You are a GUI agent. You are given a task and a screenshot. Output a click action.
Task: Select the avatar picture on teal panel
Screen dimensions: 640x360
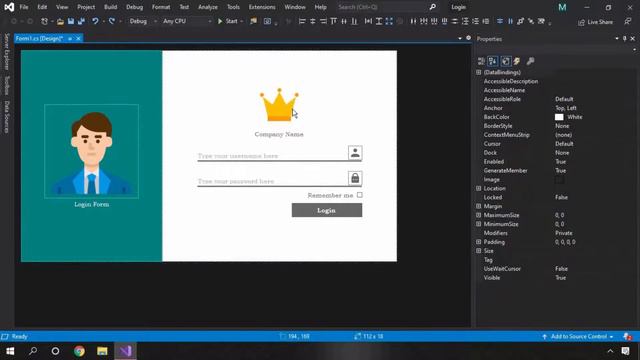[x=91, y=151]
